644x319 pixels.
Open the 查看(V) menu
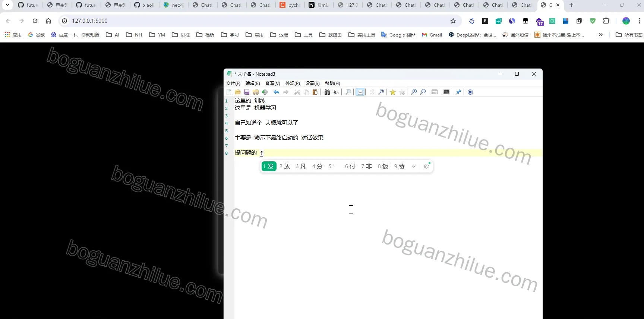[273, 83]
